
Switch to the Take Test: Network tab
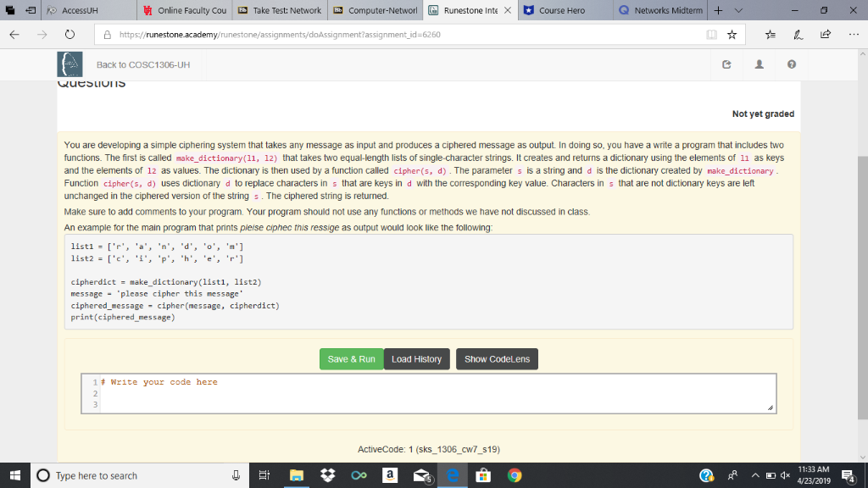point(280,10)
